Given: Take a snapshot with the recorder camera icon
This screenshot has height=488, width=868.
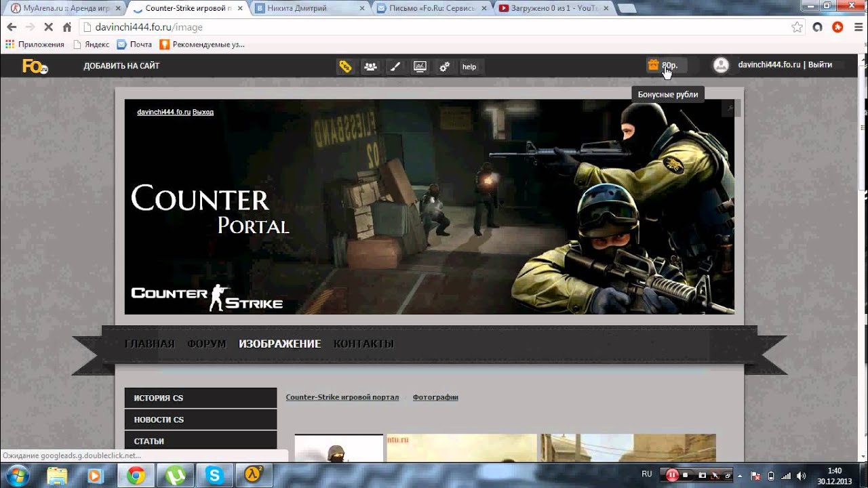Looking at the screenshot, I should click(x=703, y=475).
